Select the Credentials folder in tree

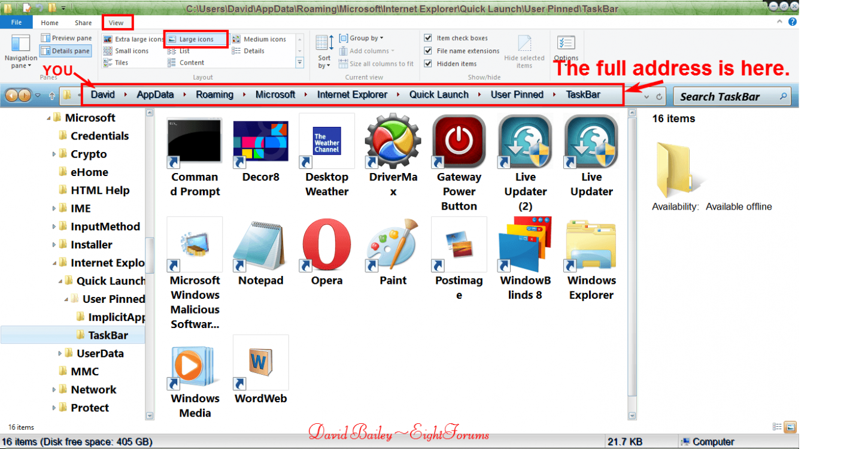coord(94,136)
